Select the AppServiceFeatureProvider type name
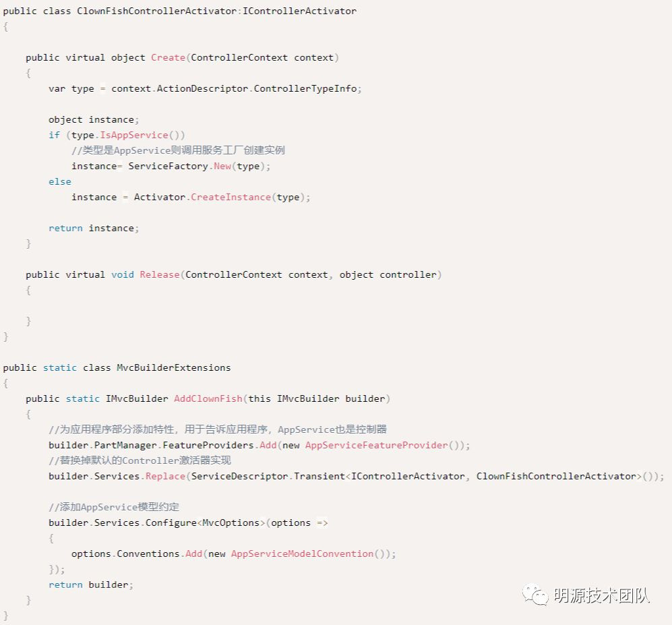Image resolution: width=672 pixels, height=625 pixels. pos(376,446)
